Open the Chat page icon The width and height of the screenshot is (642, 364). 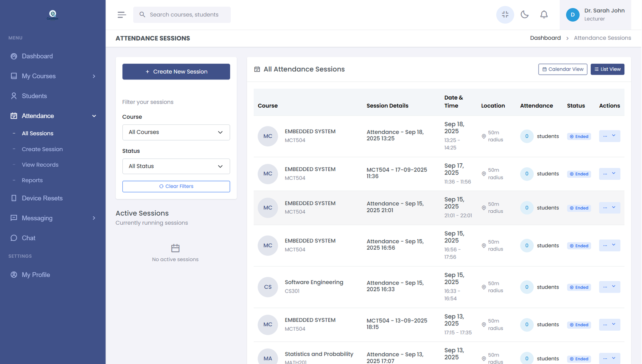pos(14,238)
